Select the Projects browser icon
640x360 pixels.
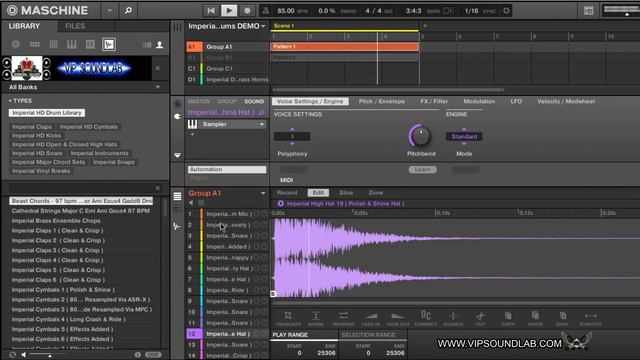[x=16, y=44]
